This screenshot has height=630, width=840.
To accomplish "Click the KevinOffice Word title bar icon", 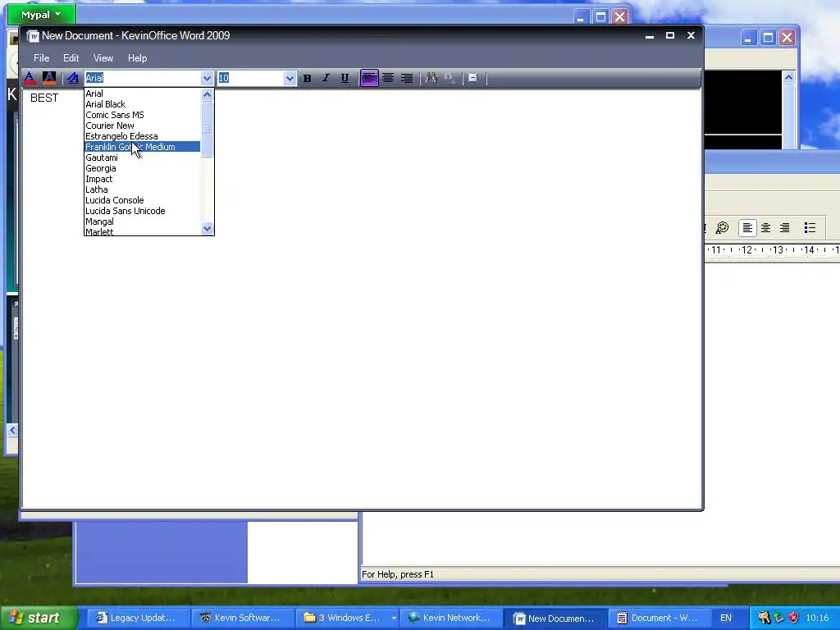I will [x=33, y=36].
